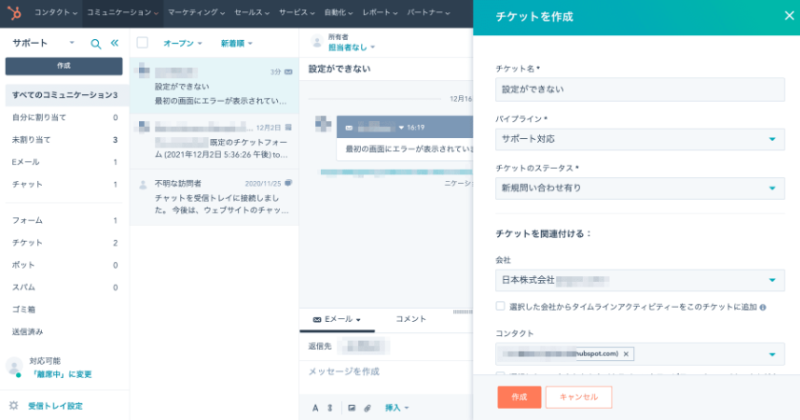
Task: Click chat bubble icon on unknown visitor row
Action: click(x=288, y=183)
